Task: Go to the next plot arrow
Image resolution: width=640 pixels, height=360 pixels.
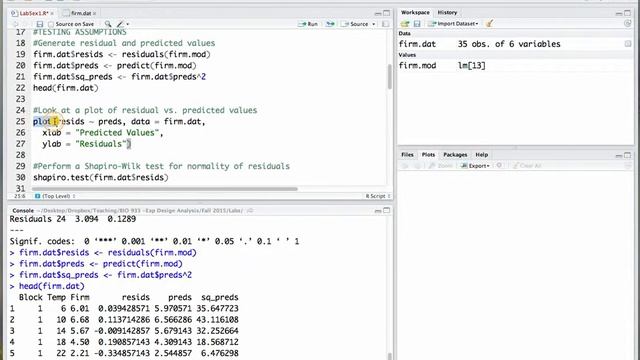Action: pyautogui.click(x=417, y=166)
